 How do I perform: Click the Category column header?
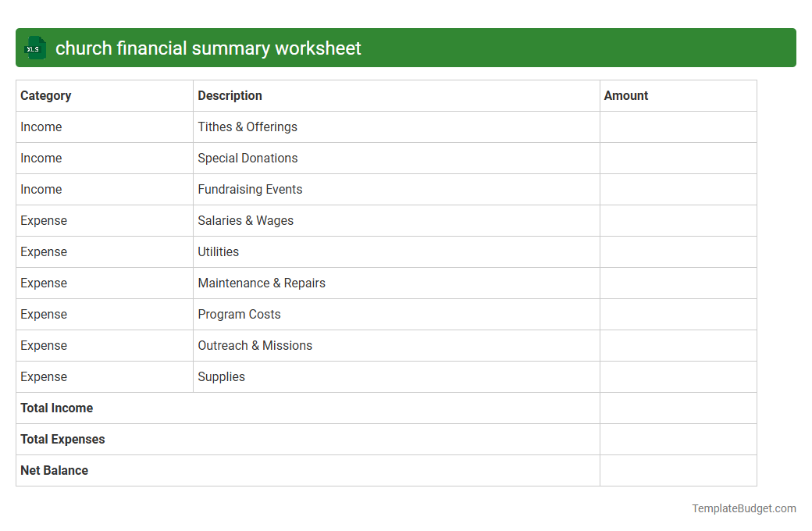[46, 95]
